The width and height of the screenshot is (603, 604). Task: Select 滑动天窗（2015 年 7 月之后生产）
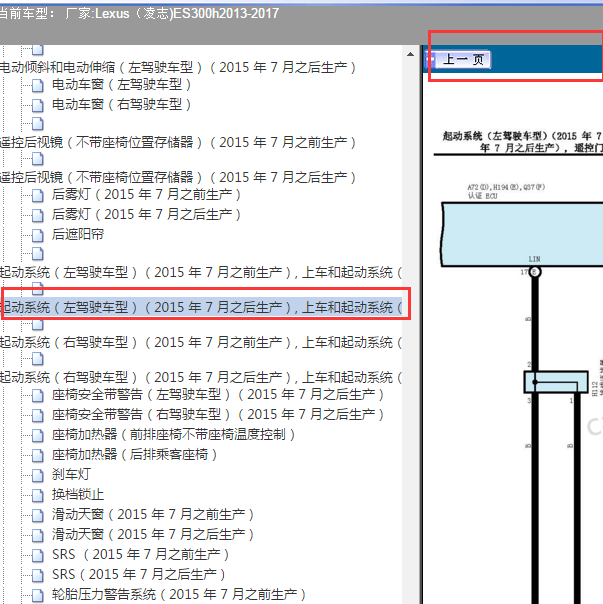[x=153, y=535]
